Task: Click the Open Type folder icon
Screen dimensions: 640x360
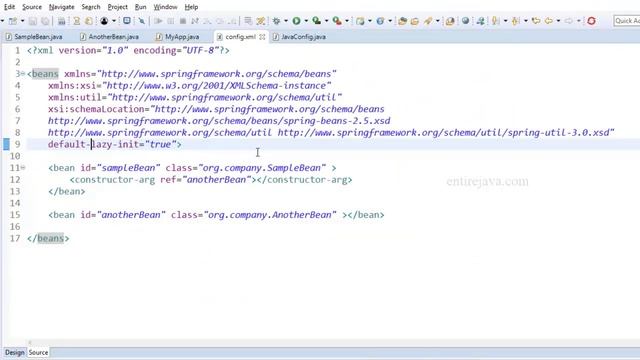Action: [402, 21]
